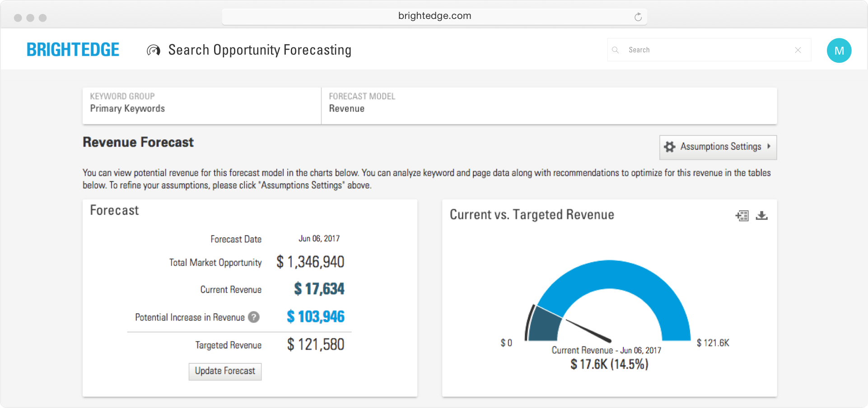Click the BrightEdge logo
This screenshot has height=408, width=868.
pyautogui.click(x=73, y=50)
